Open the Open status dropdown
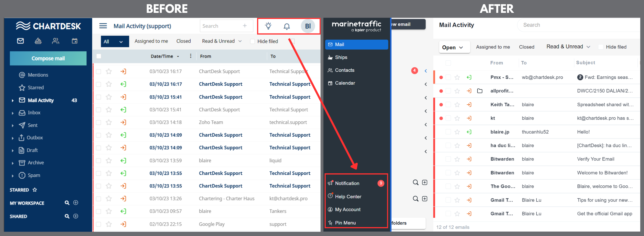The height and width of the screenshot is (236, 644). [x=454, y=47]
